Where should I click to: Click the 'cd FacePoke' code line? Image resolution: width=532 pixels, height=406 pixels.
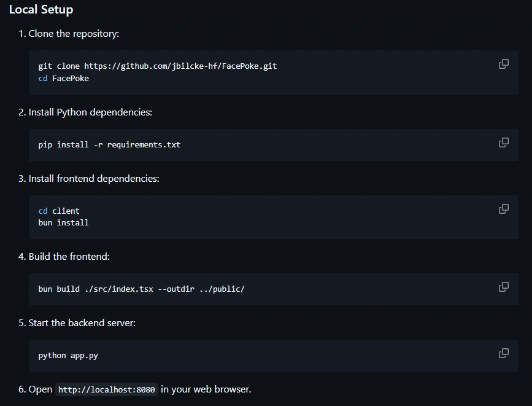(63, 78)
